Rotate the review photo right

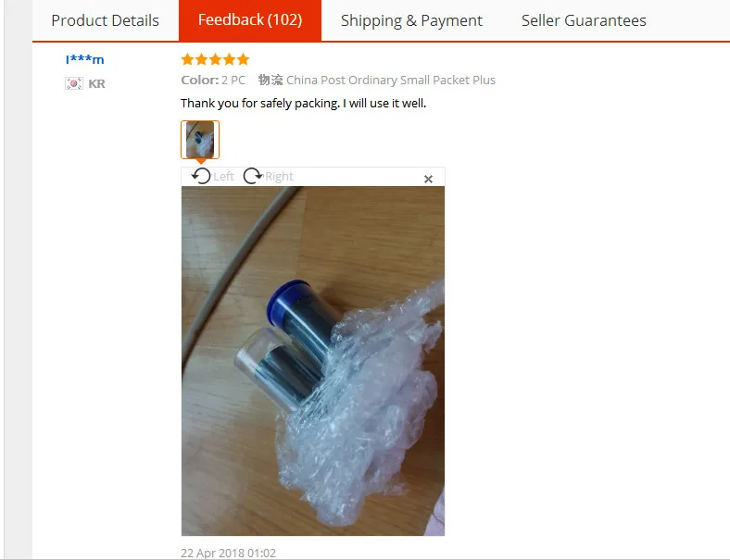(253, 176)
